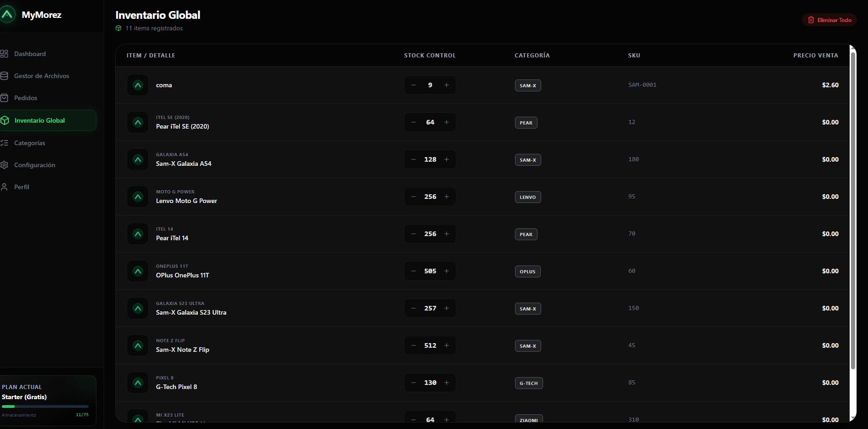Increase stock for Sam-X Note Z Flip
Viewport: 868px width, 429px height.
coord(447,345)
